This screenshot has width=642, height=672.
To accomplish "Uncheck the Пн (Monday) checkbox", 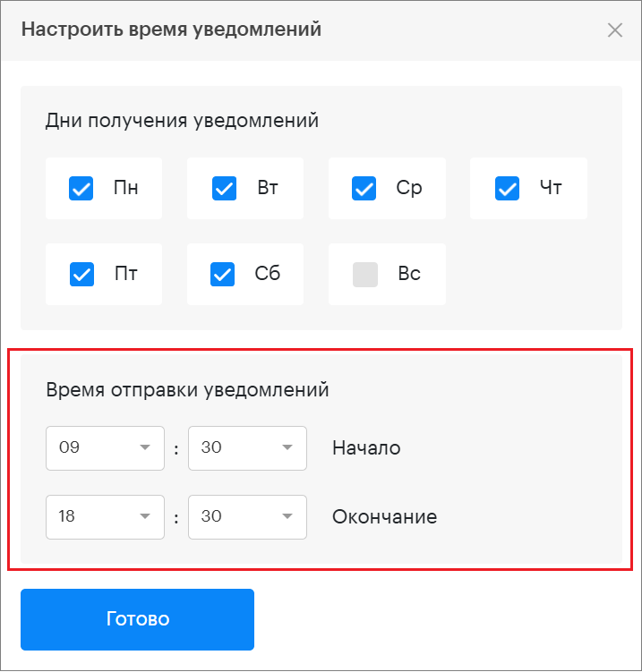I will click(81, 189).
